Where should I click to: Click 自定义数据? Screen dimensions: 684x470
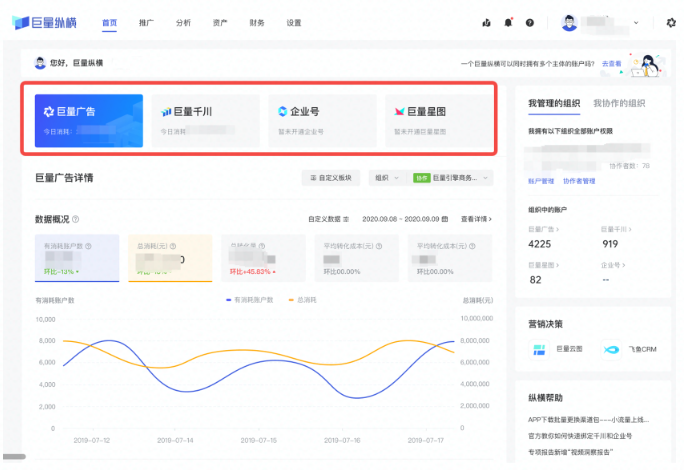[324, 219]
